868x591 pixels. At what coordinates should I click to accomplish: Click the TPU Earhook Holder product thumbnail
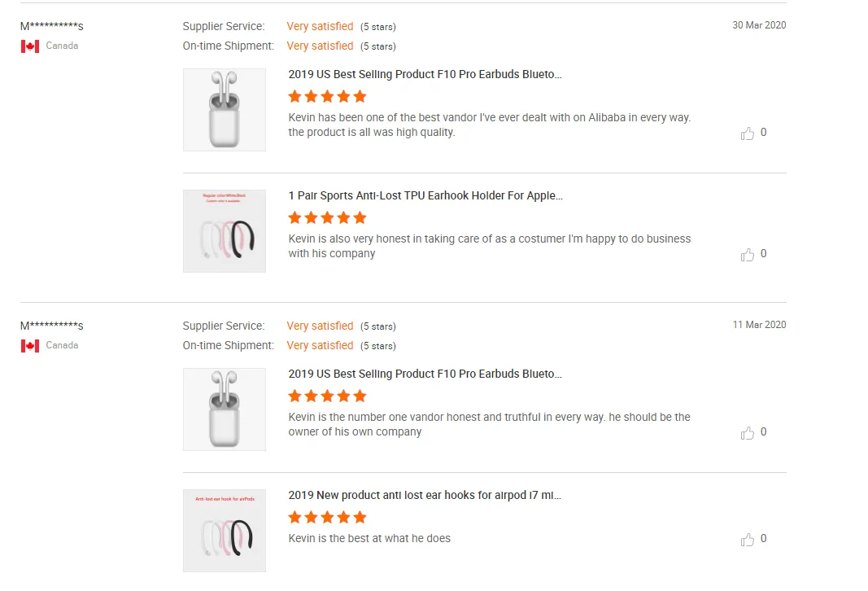225,231
